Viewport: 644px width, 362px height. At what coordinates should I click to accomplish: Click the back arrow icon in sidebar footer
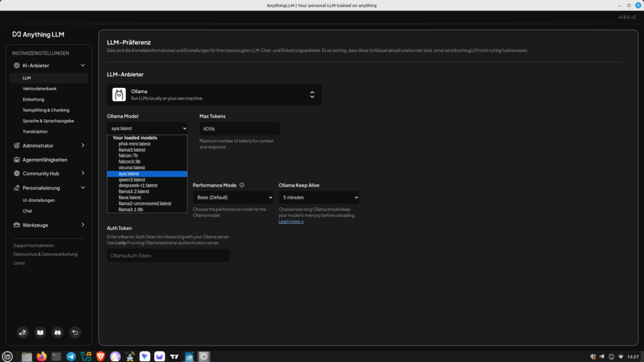click(75, 332)
